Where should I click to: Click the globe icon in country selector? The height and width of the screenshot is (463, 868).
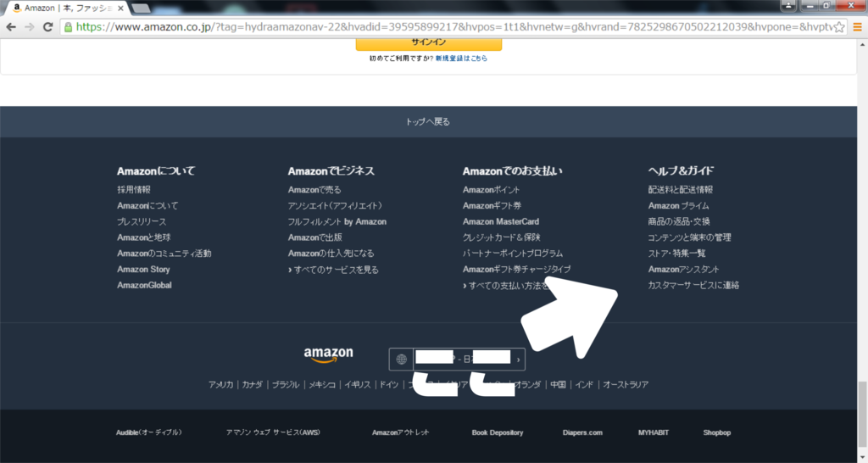coord(401,360)
